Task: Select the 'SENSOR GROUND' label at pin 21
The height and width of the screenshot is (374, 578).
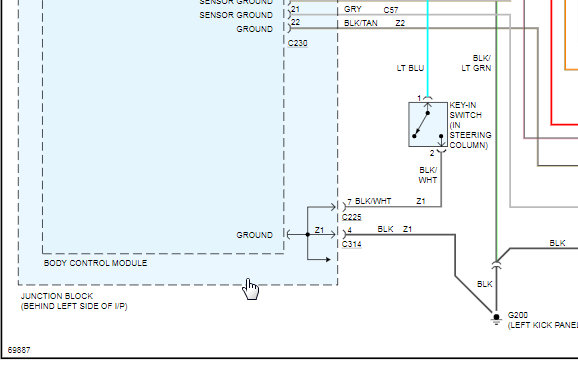Action: [x=236, y=15]
